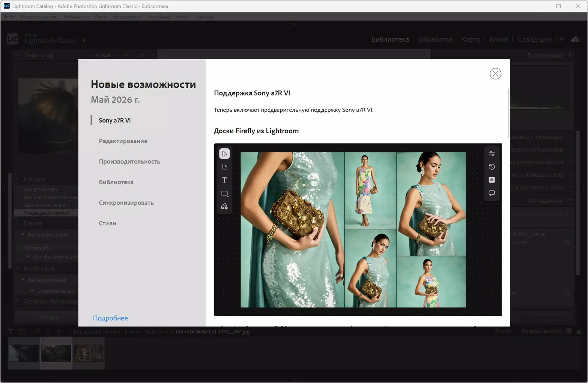Click the What's New dialog vertical scrollbar

click(x=508, y=113)
